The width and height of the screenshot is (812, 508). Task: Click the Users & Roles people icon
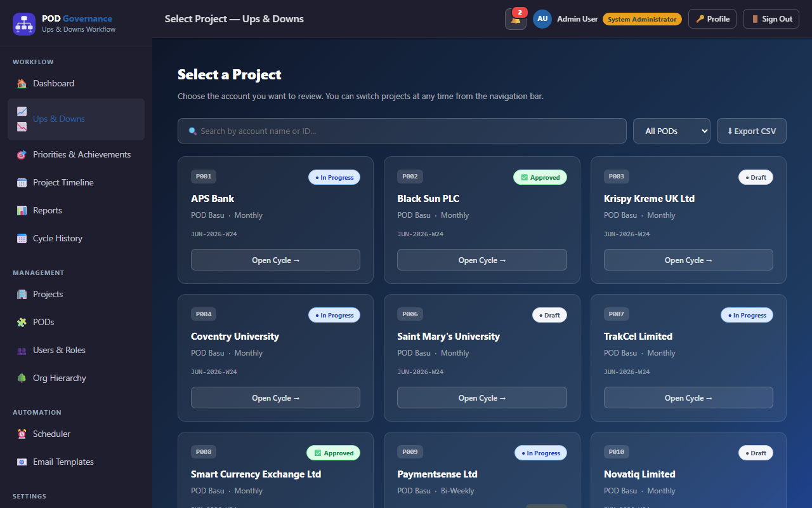pyautogui.click(x=22, y=350)
